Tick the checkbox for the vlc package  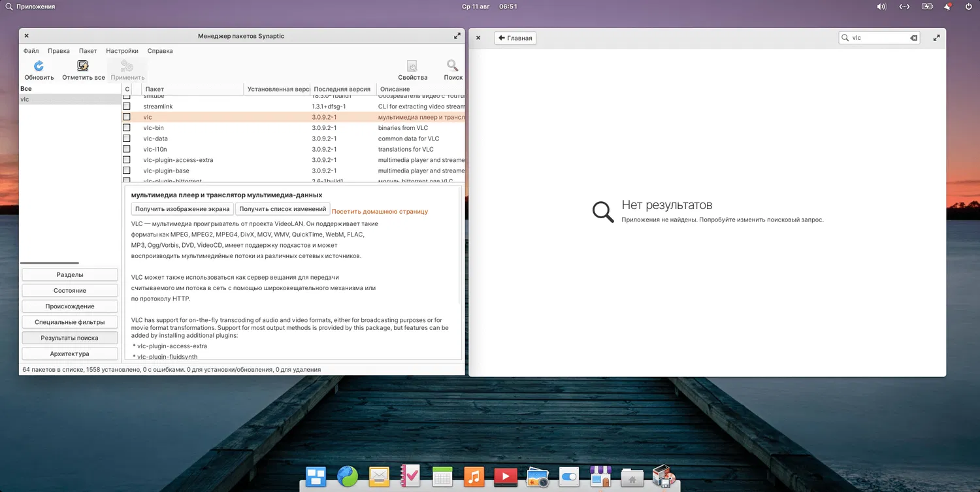tap(127, 117)
